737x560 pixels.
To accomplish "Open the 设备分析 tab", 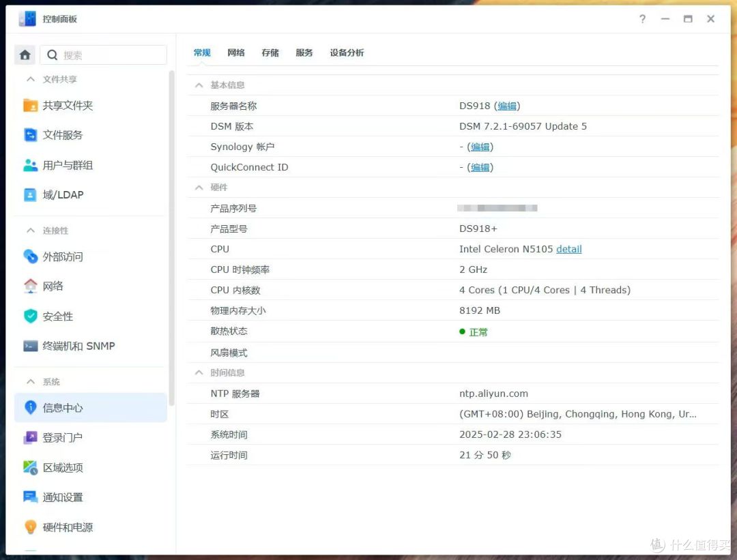I will click(347, 53).
